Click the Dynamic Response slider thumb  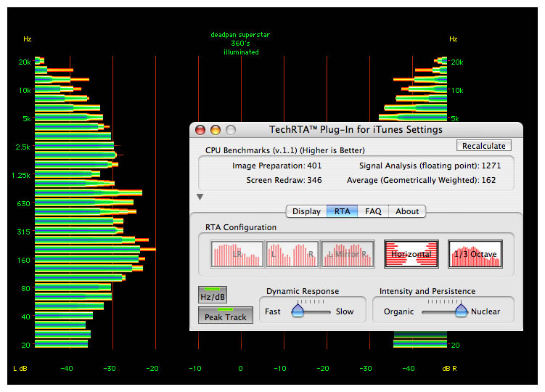tap(298, 310)
